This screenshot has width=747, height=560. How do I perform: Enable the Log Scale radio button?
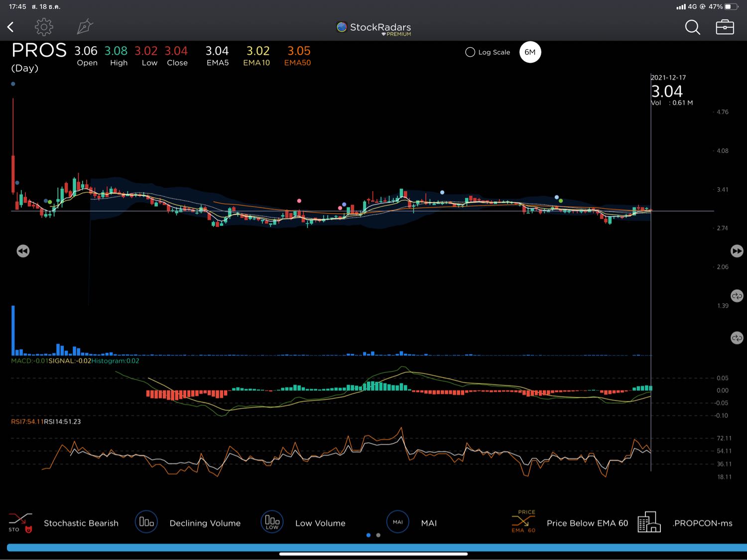(x=470, y=52)
